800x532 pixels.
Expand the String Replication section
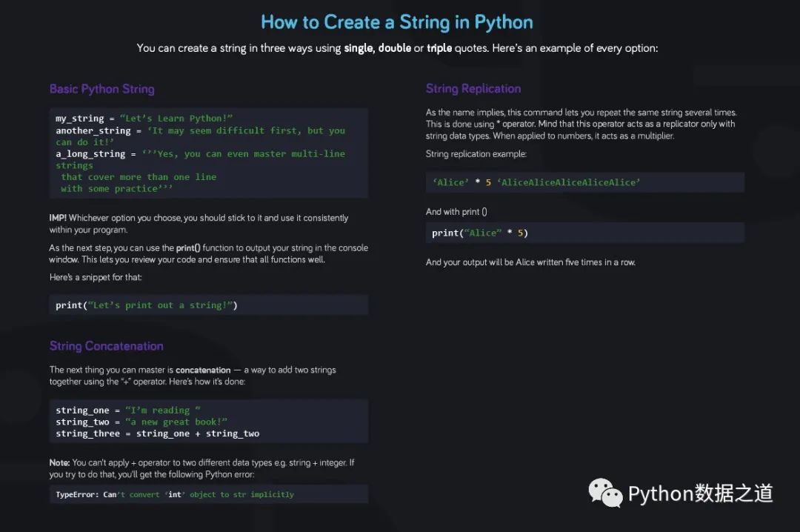(x=473, y=88)
